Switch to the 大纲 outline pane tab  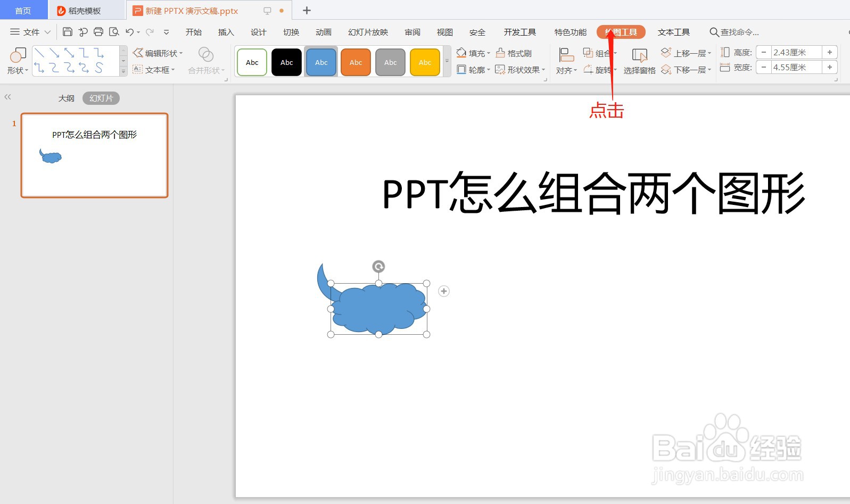click(67, 98)
